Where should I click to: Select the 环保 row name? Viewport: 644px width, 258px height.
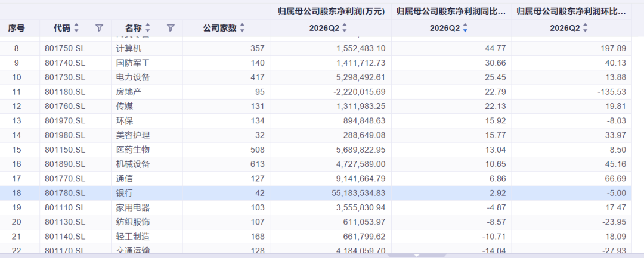125,120
